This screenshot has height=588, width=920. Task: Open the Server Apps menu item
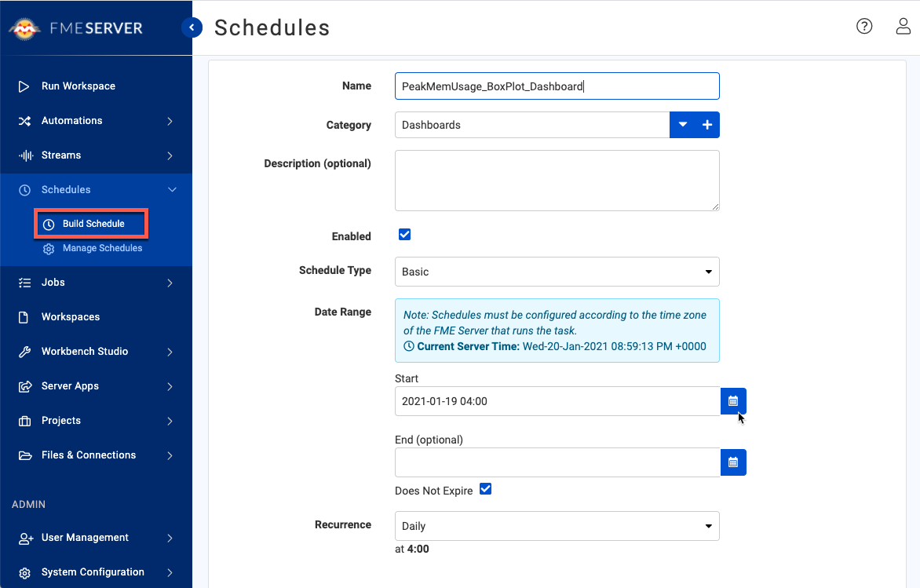coord(97,386)
